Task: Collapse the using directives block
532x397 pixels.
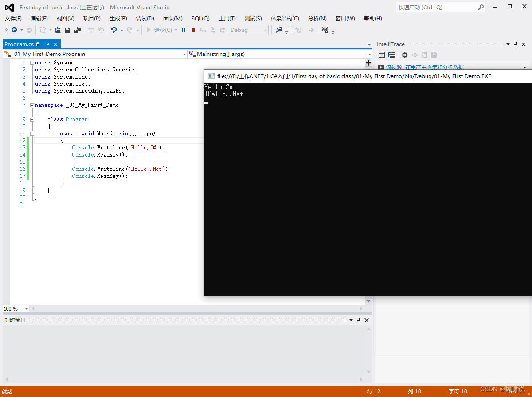Action: 32,63
